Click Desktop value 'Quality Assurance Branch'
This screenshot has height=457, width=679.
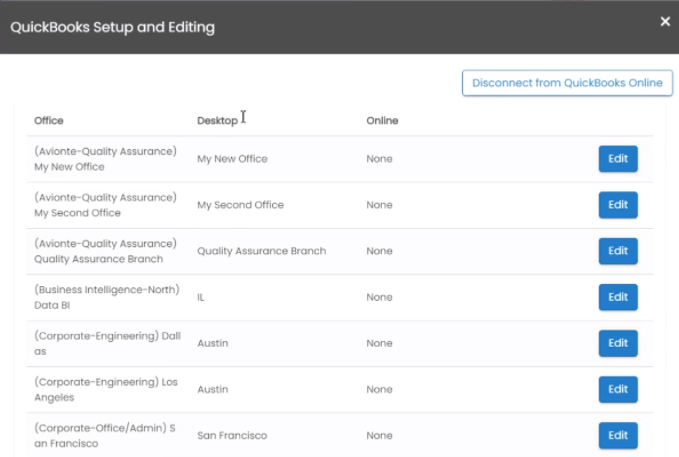click(x=262, y=251)
